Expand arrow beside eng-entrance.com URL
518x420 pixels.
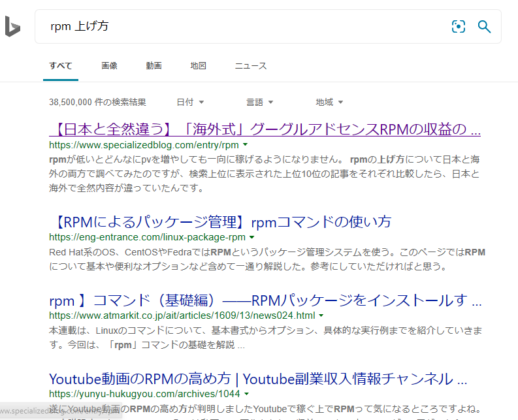coord(252,237)
